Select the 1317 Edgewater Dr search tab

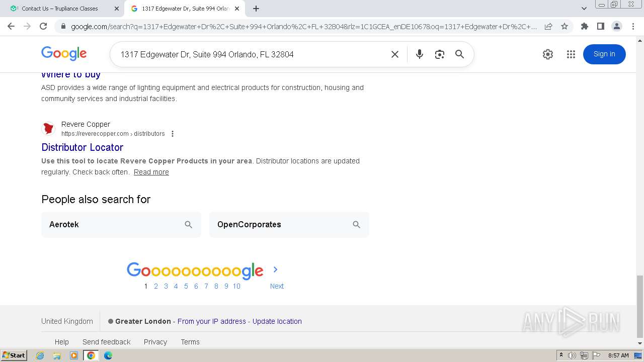coord(185,9)
